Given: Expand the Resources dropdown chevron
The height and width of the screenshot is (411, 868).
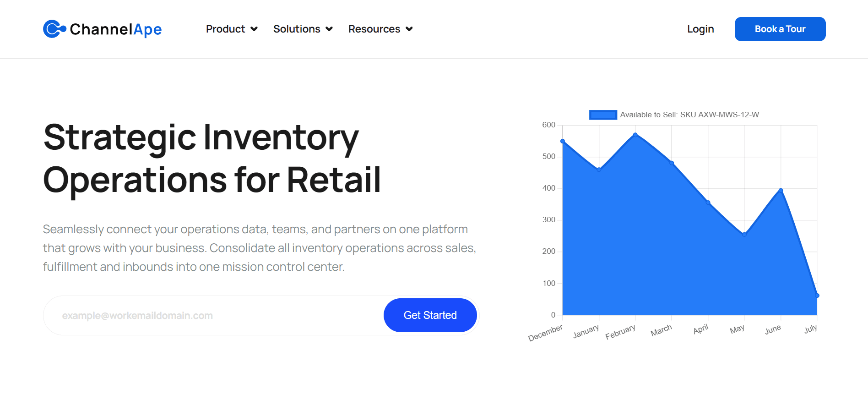Looking at the screenshot, I should (409, 29).
